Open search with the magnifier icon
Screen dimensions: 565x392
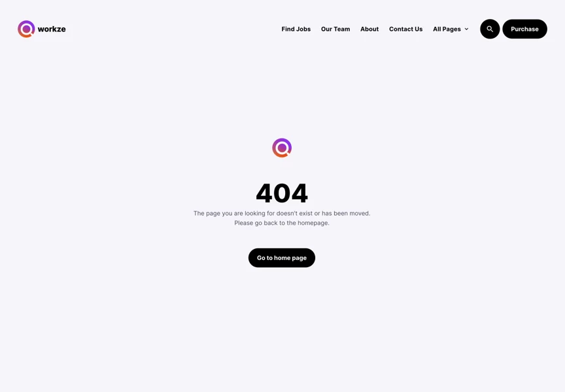pos(490,29)
